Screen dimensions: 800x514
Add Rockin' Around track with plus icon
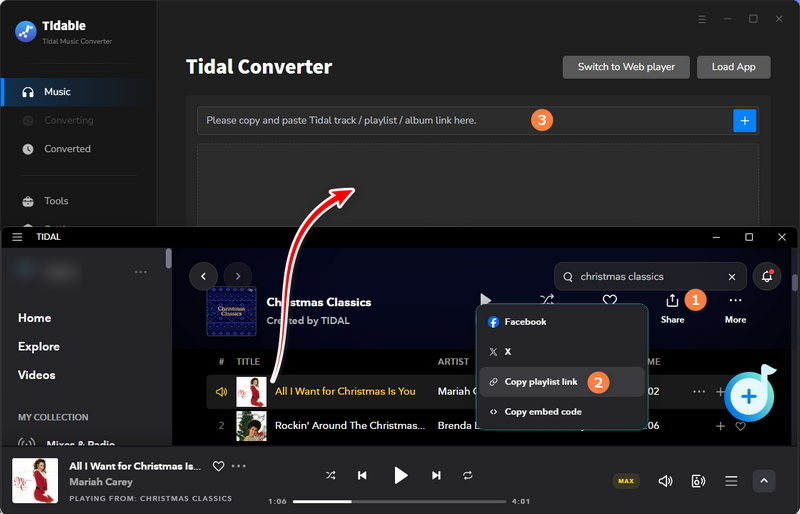tap(720, 426)
